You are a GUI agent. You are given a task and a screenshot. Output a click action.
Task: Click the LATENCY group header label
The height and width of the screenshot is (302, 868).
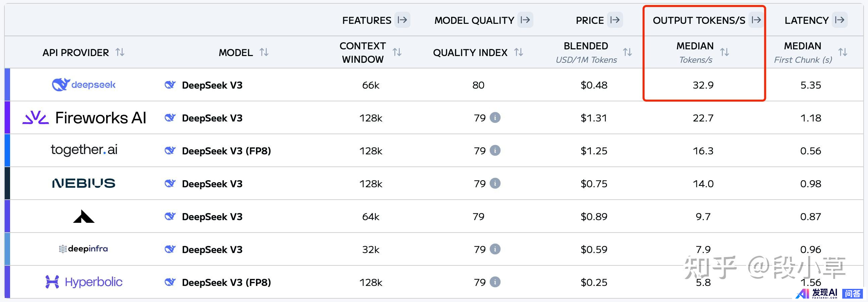(806, 20)
